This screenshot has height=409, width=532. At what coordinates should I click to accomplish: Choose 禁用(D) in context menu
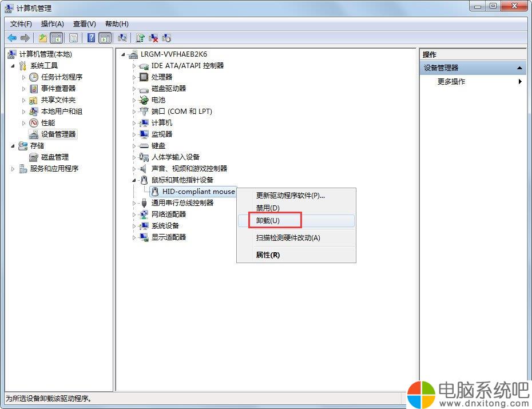click(296, 208)
